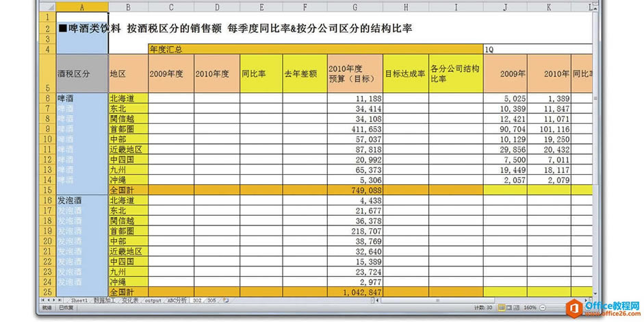644x322 pixels.
Task: Select column C header
Action: (171, 7)
